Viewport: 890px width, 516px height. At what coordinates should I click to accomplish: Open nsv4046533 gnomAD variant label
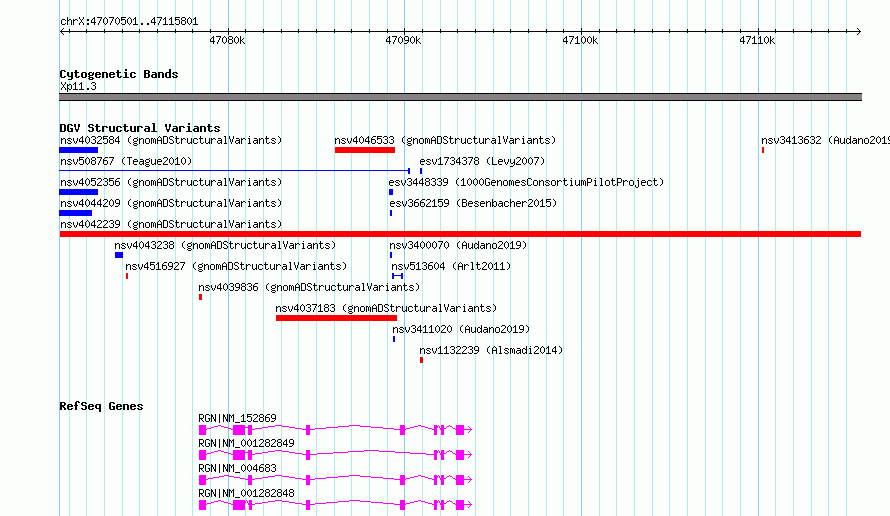[x=445, y=140]
